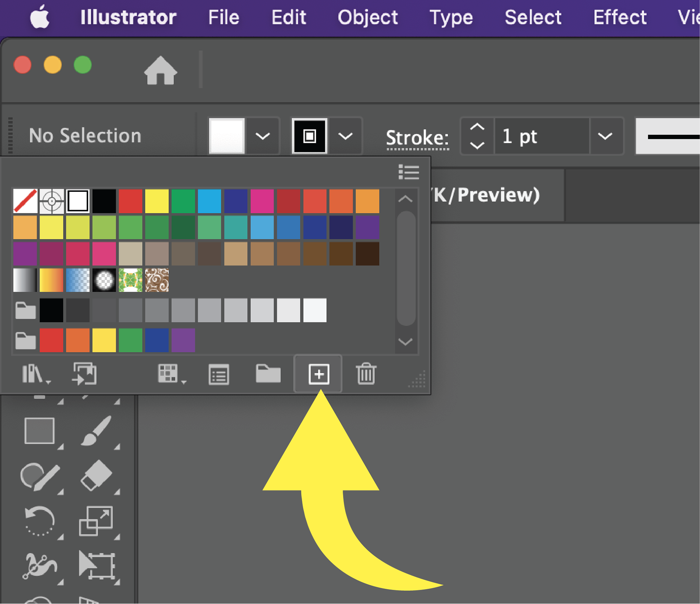Select the brown swirl pattern swatch
700x604 pixels.
coord(157,280)
